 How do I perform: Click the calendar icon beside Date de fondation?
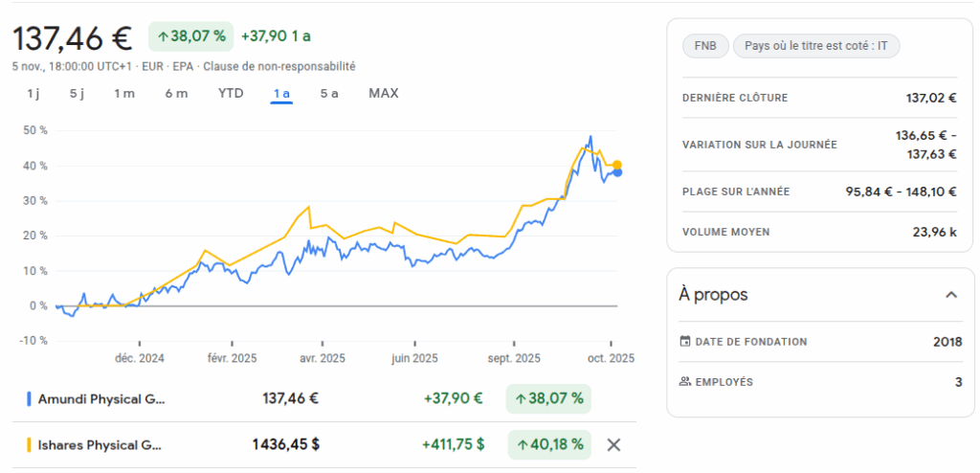click(684, 342)
